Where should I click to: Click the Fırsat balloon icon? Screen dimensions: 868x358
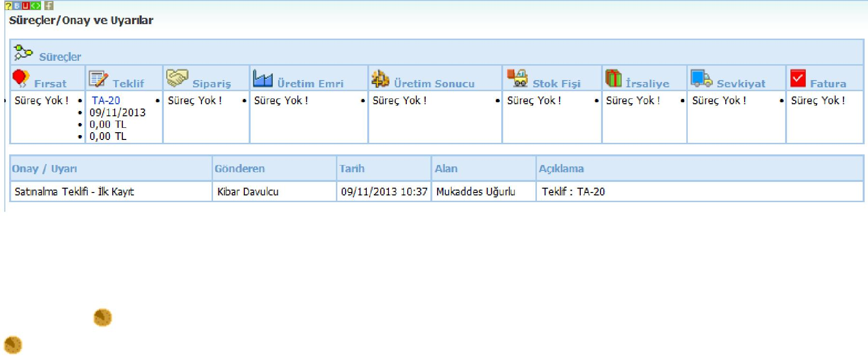point(21,78)
